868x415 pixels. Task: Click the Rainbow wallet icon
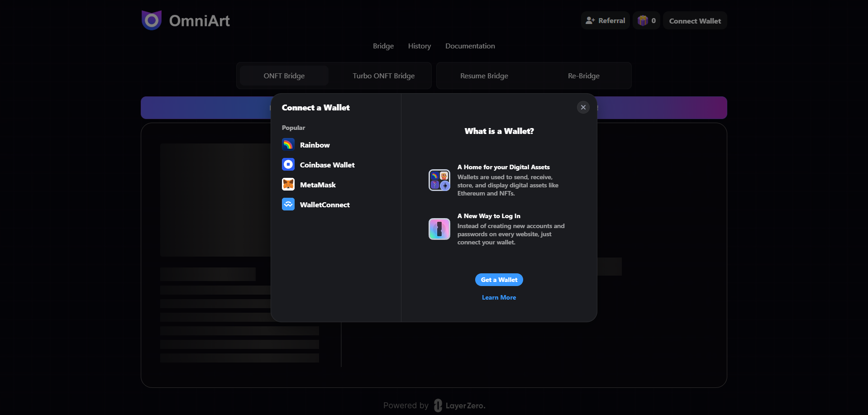click(288, 145)
